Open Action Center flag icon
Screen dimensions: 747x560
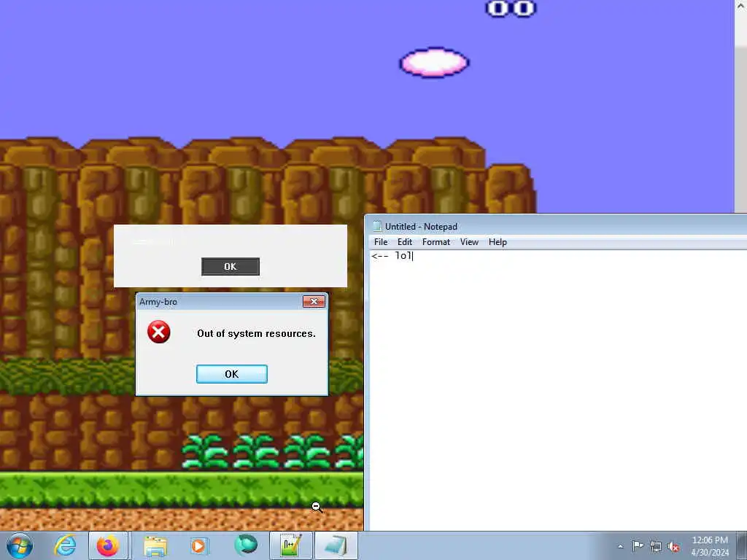(638, 545)
